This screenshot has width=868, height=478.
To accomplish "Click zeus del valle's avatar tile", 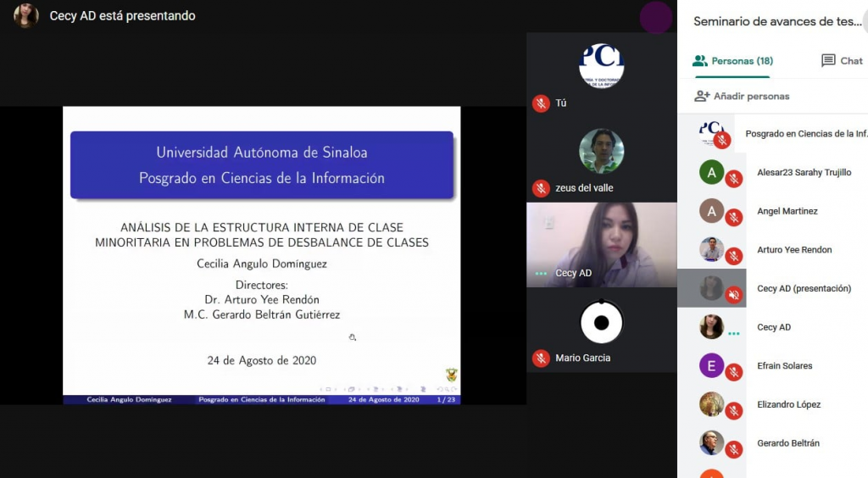I will click(x=602, y=152).
